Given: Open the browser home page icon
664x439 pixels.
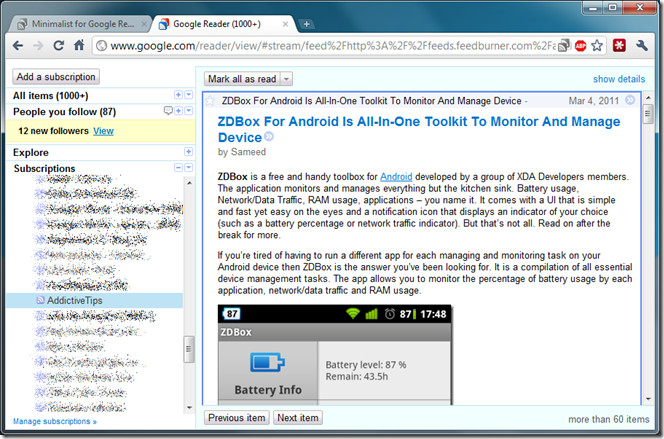Looking at the screenshot, I should pos(79,45).
